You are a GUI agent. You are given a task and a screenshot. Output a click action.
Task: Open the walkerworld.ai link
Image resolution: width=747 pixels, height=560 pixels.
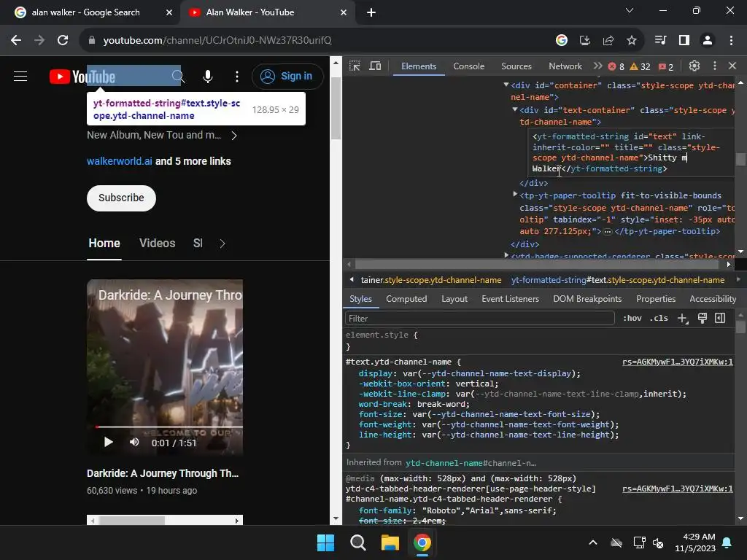pyautogui.click(x=120, y=161)
